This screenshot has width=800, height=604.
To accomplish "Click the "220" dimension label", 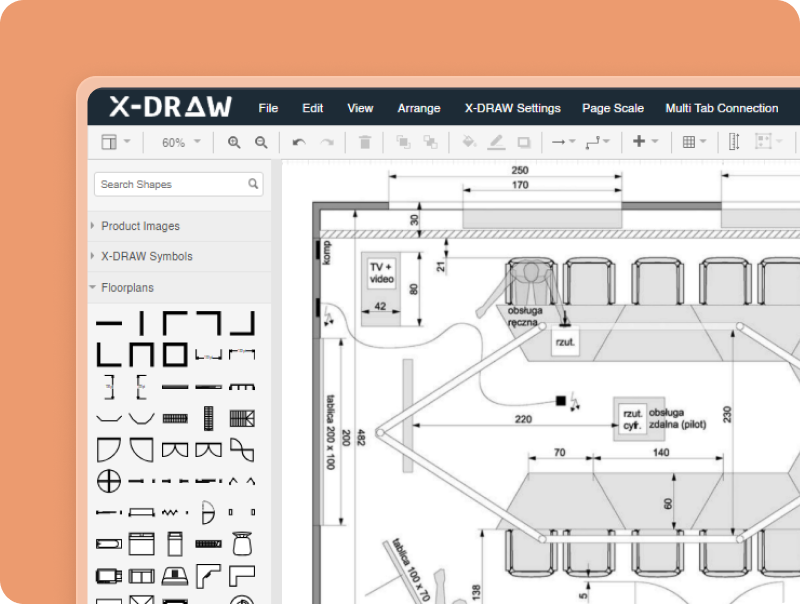I will [523, 419].
